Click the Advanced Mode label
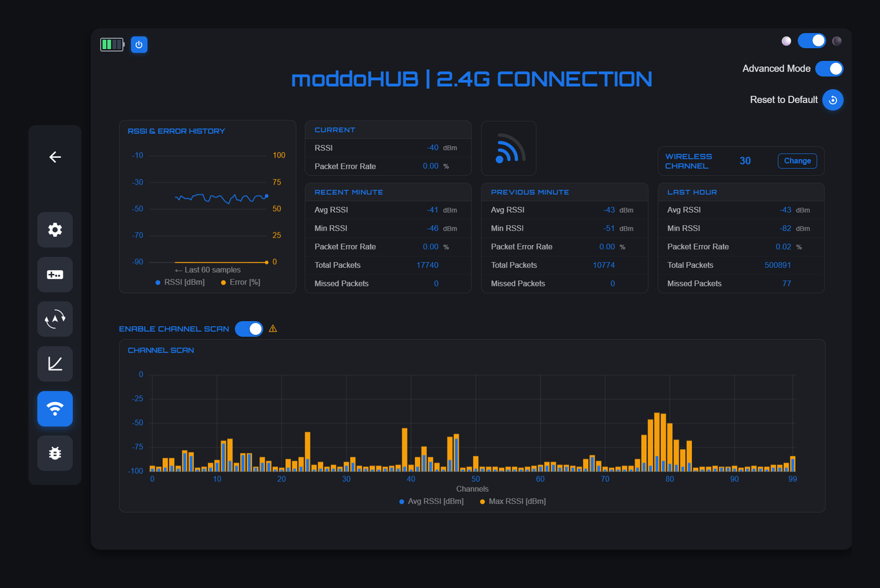Viewport: 880px width, 588px height. tap(776, 68)
